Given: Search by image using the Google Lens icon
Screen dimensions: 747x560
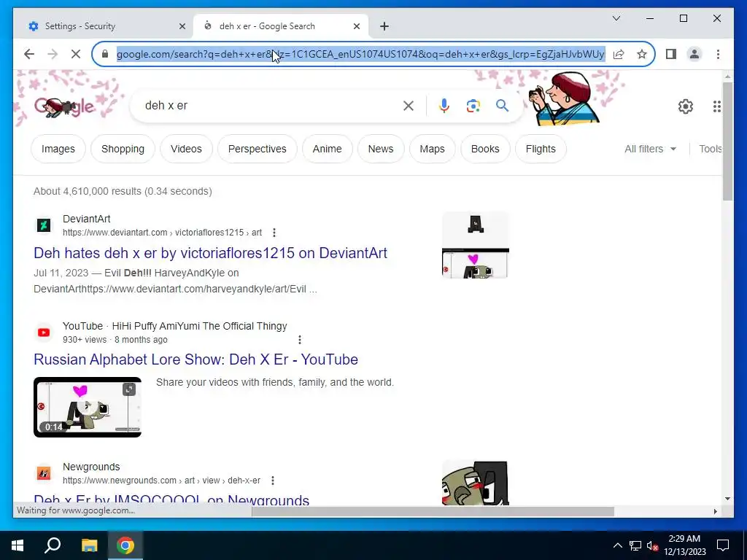Looking at the screenshot, I should click(x=473, y=106).
